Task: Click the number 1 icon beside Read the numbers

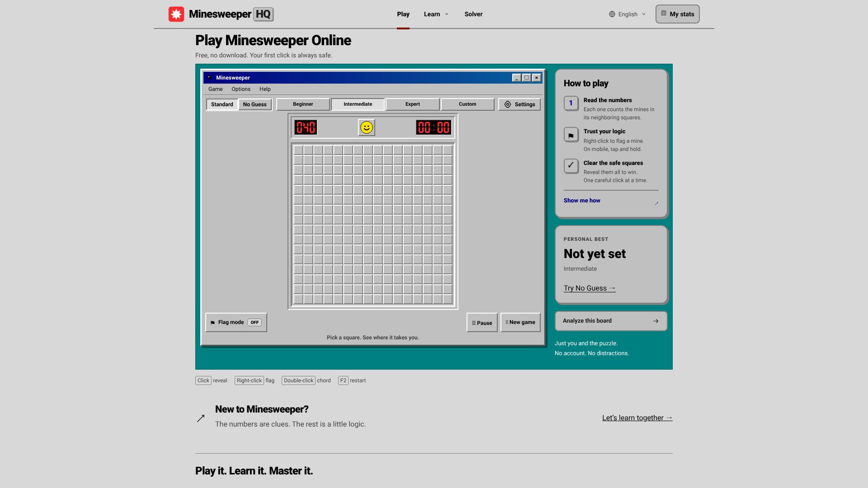Action: tap(571, 103)
